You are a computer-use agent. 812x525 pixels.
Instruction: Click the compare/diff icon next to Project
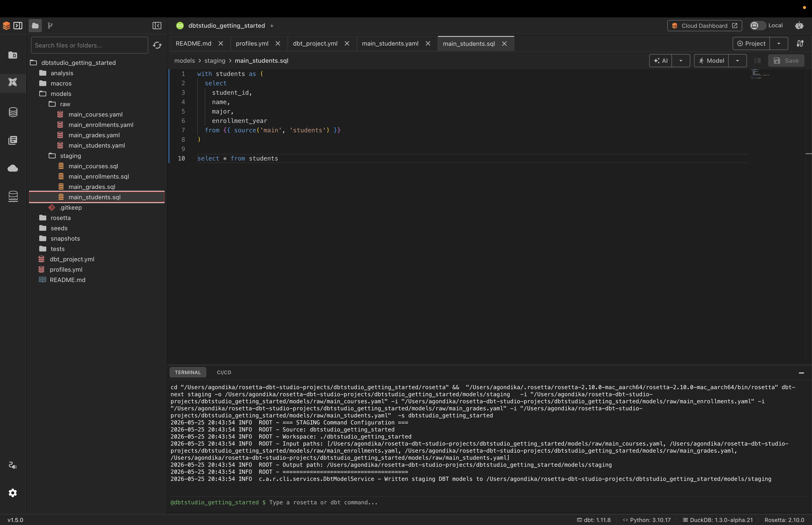click(800, 44)
